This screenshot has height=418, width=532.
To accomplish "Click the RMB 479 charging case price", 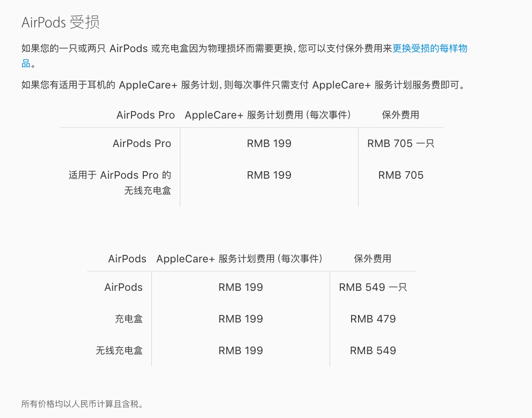I will tap(373, 319).
